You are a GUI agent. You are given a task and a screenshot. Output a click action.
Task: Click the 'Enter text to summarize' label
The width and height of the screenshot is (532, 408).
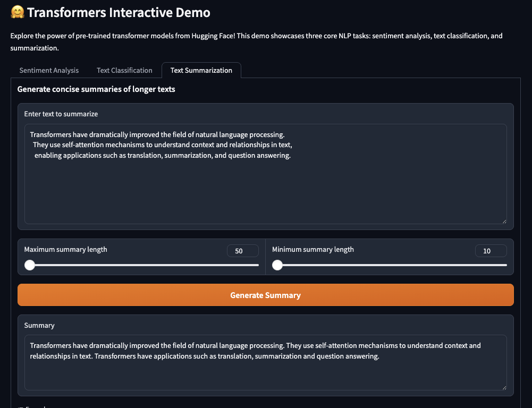click(x=61, y=114)
